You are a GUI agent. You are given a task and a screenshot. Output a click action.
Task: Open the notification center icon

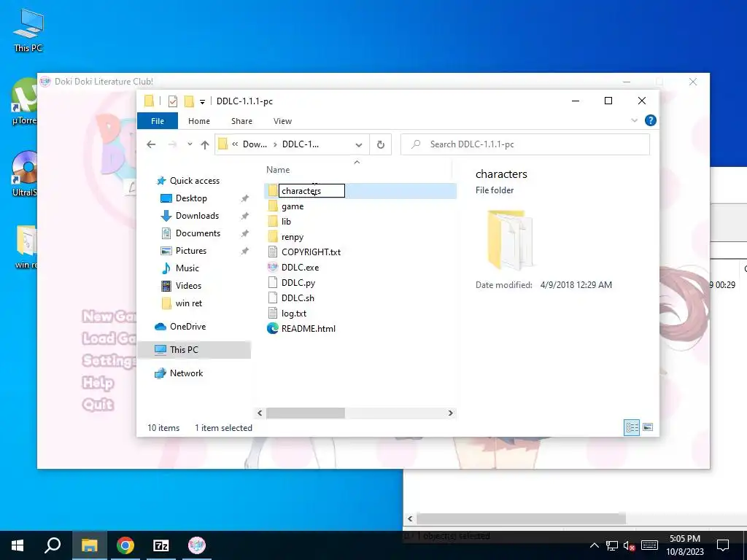[723, 545]
